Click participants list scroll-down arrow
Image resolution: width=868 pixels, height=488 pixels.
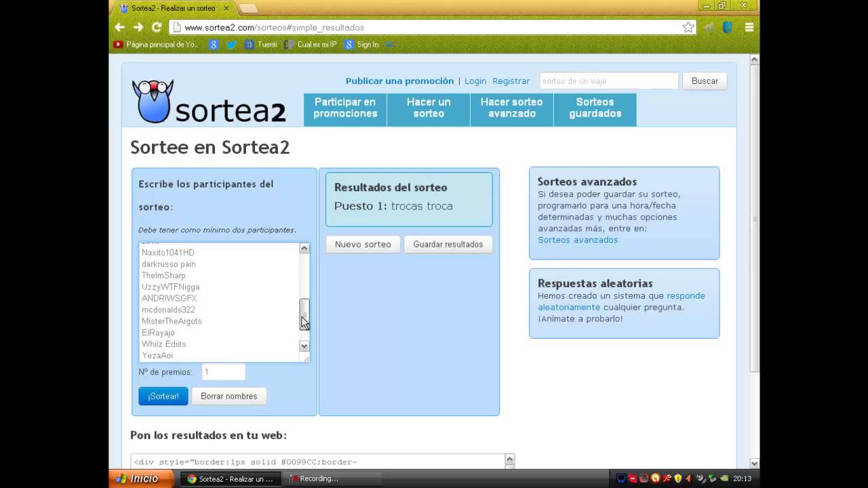[x=304, y=346]
